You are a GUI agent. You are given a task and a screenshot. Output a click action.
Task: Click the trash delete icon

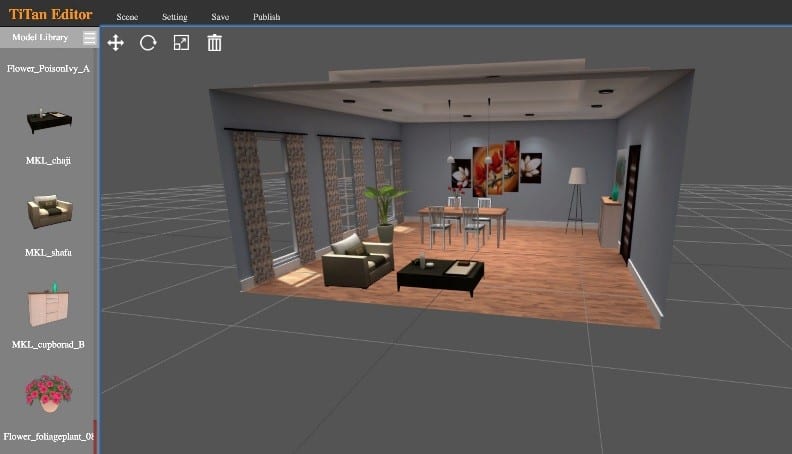[x=215, y=43]
